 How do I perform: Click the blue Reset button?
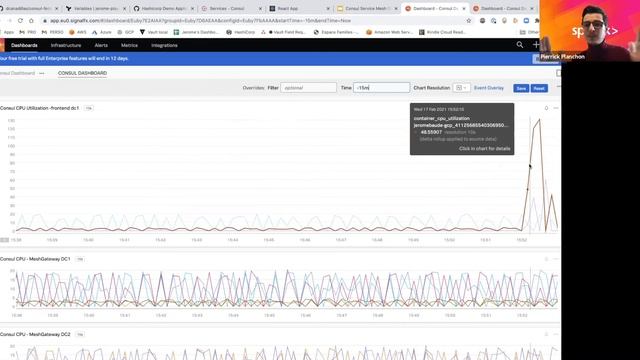(539, 88)
